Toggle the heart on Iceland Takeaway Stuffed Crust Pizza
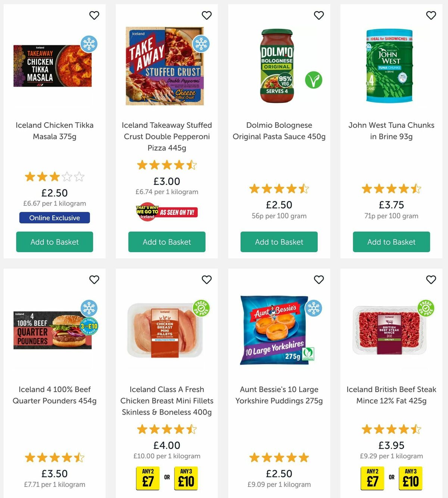The width and height of the screenshot is (448, 498). pyautogui.click(x=206, y=15)
